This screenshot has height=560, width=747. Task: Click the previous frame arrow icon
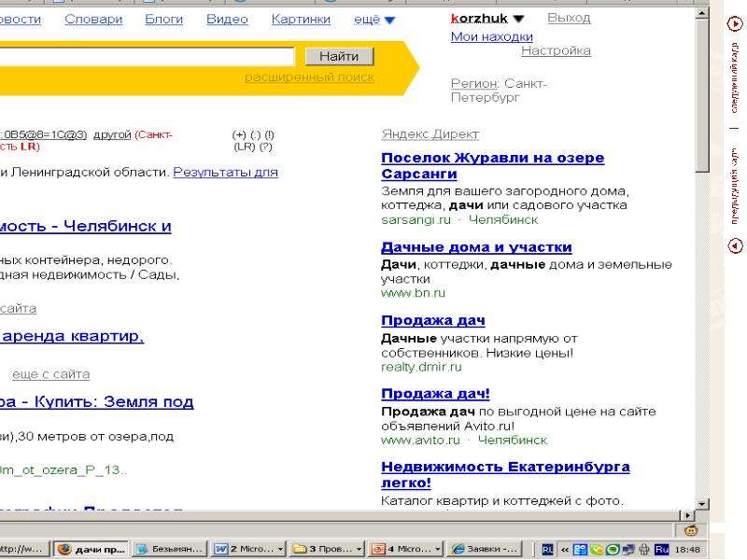pos(735,245)
